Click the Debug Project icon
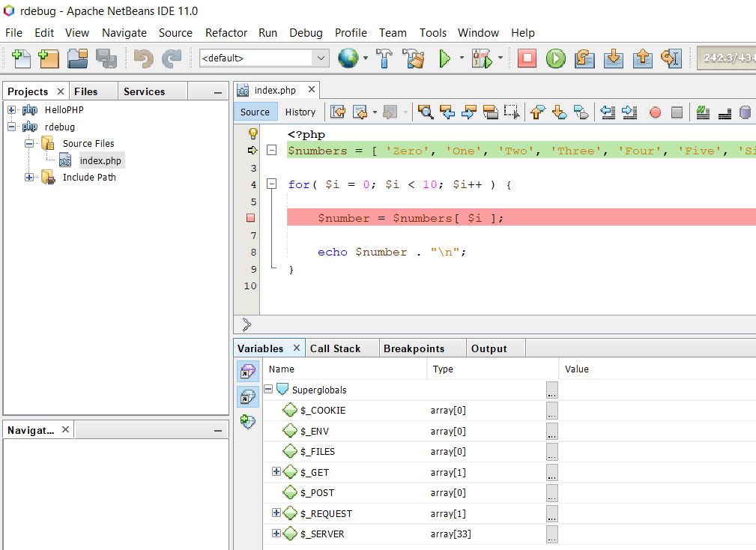This screenshot has width=756, height=550. click(482, 58)
